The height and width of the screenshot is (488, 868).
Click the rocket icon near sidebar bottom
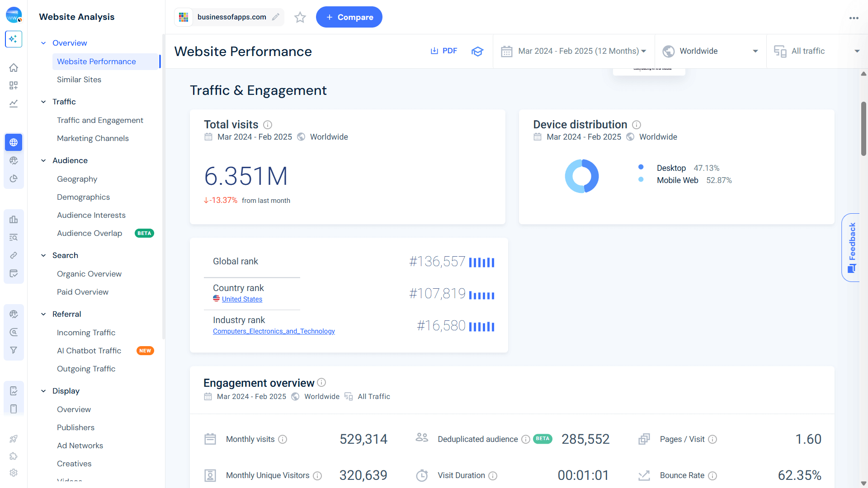click(x=14, y=439)
